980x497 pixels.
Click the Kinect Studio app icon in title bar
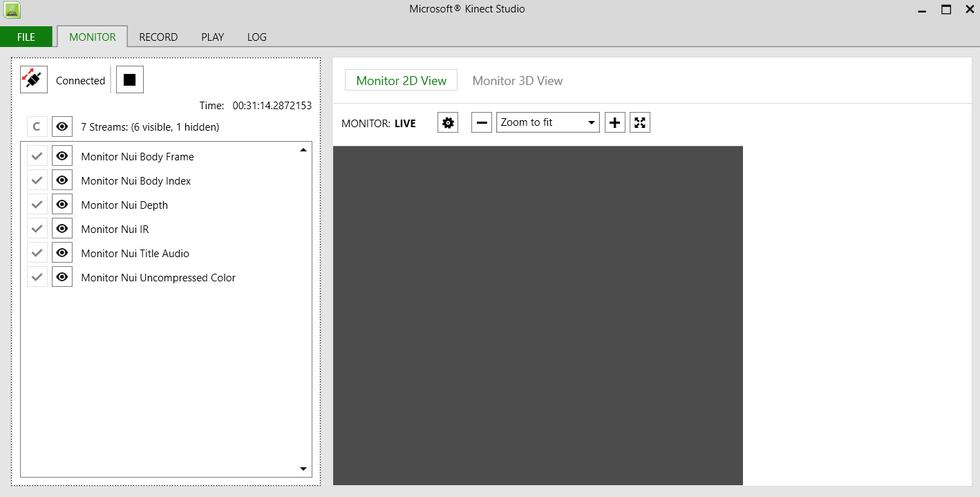[x=12, y=10]
